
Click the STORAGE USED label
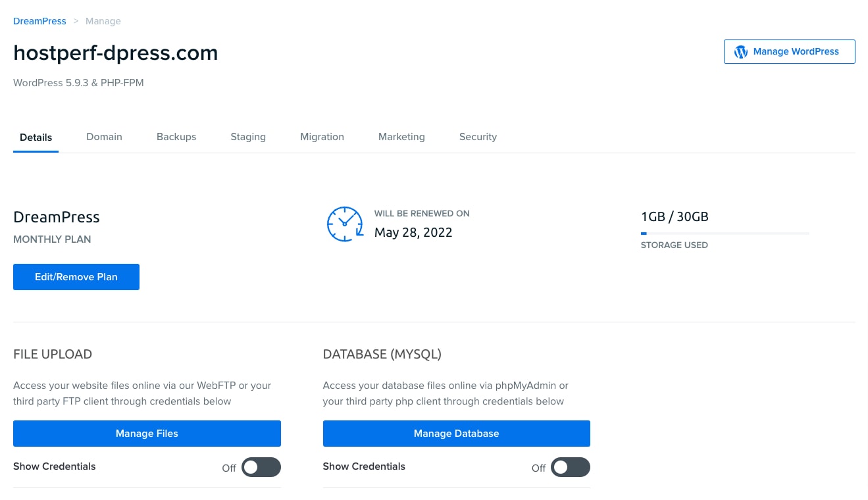[x=675, y=245]
